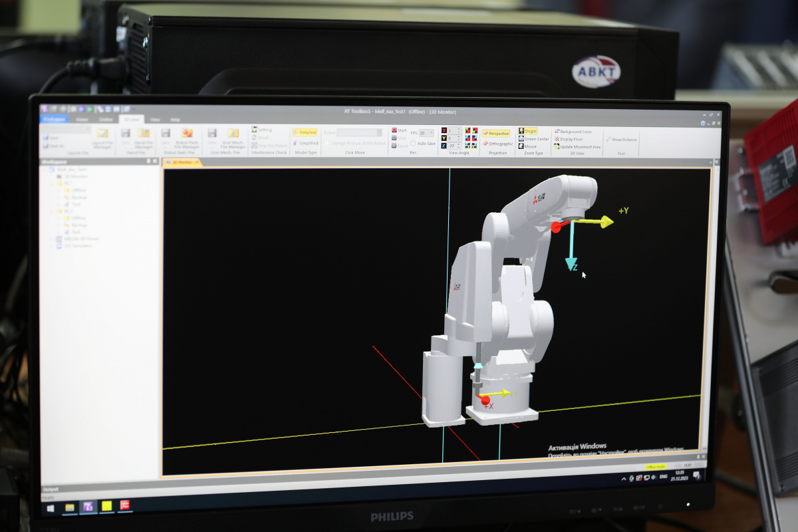Open the Robot Parts File Manager
The width and height of the screenshot is (798, 532).
point(187,137)
